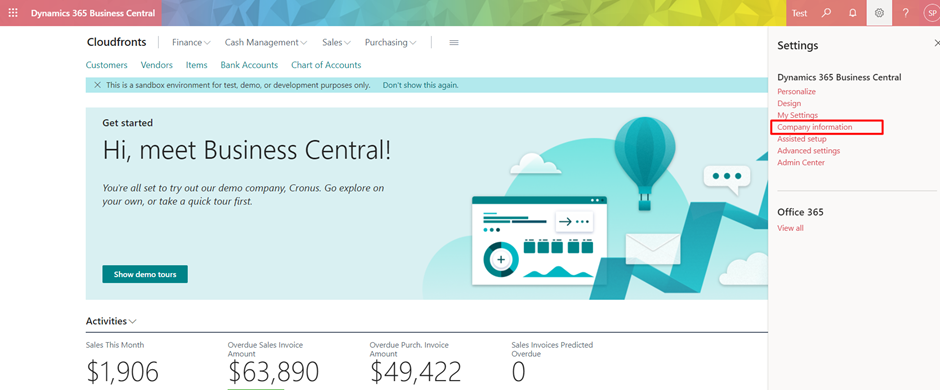Open the help question mark icon
The height and width of the screenshot is (390, 940).
tap(906, 13)
